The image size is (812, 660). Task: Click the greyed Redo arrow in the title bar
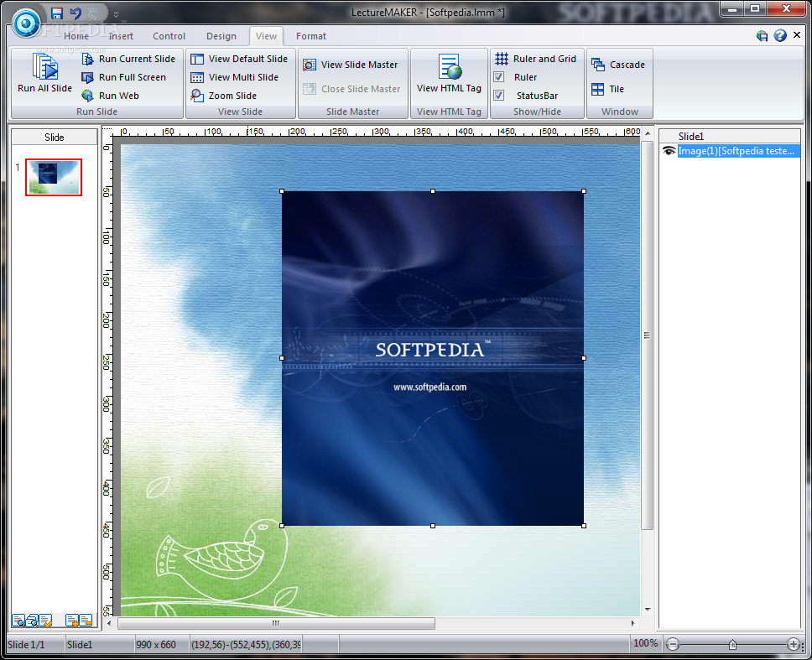coord(94,13)
